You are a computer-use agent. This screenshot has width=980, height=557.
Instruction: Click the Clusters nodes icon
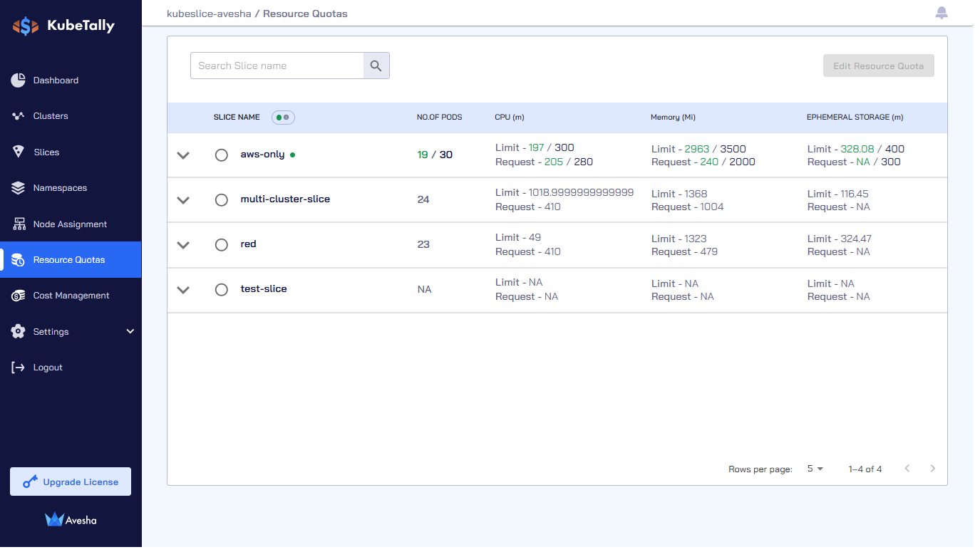(x=19, y=116)
